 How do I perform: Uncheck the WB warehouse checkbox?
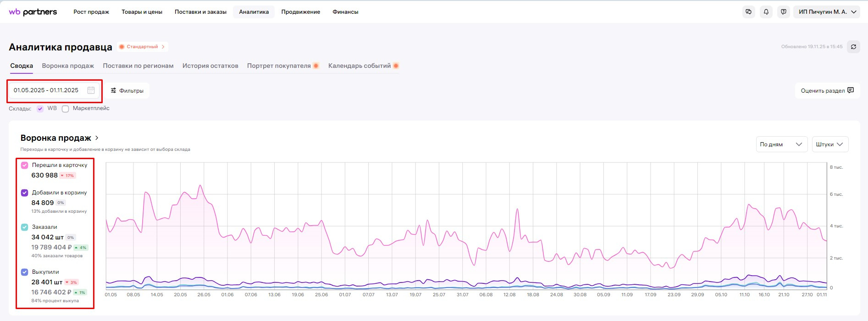tap(40, 109)
